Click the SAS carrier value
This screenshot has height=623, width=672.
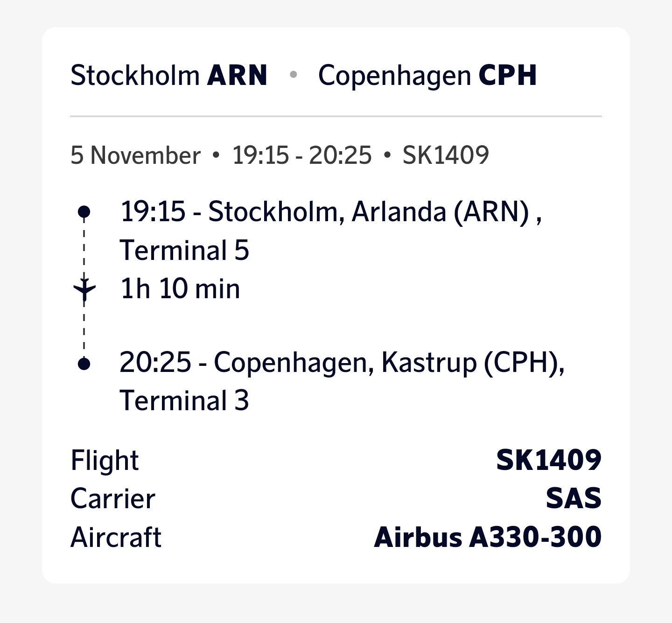point(574,499)
